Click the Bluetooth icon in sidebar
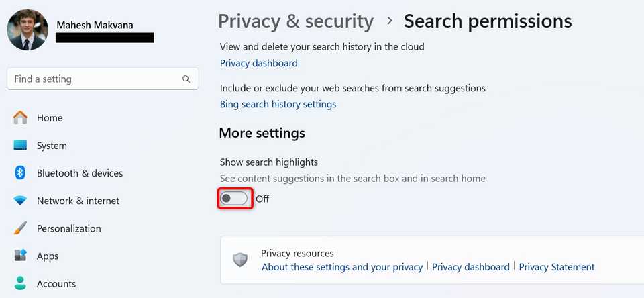Viewport: 644px width, 298px height. point(21,173)
